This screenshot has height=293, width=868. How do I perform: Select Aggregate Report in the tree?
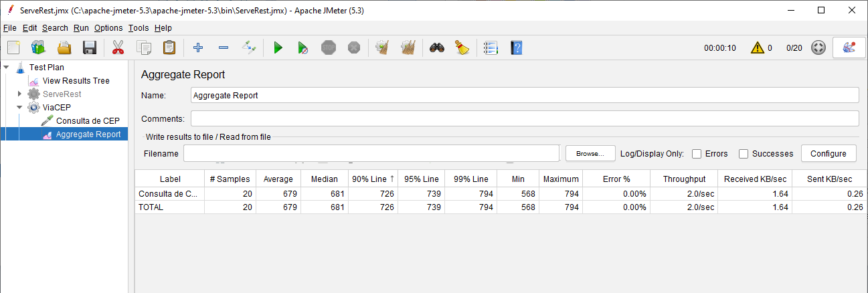coord(88,134)
